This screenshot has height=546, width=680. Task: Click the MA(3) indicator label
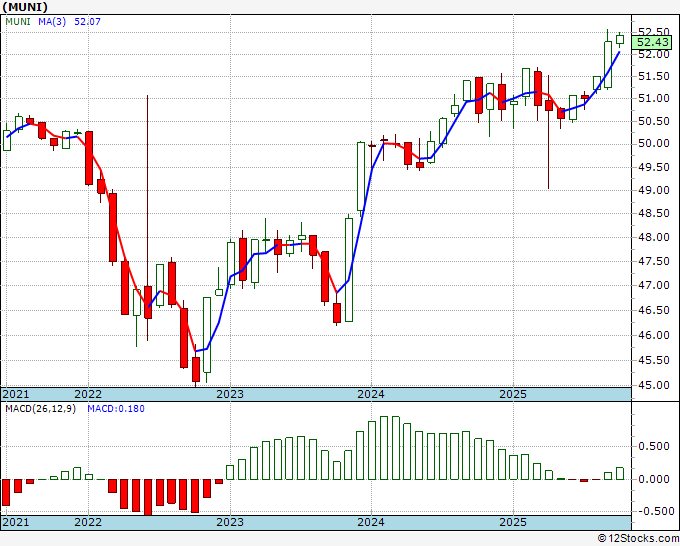point(52,21)
